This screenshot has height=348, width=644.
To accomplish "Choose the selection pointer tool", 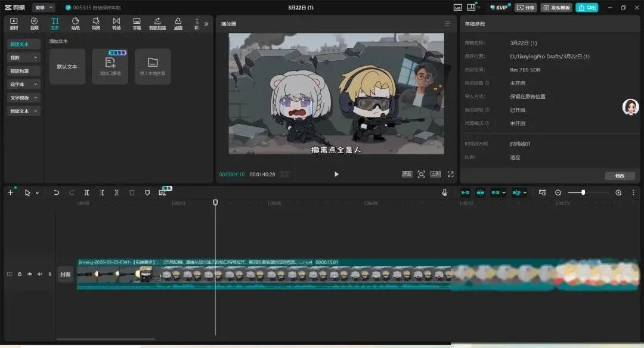I will click(x=27, y=192).
